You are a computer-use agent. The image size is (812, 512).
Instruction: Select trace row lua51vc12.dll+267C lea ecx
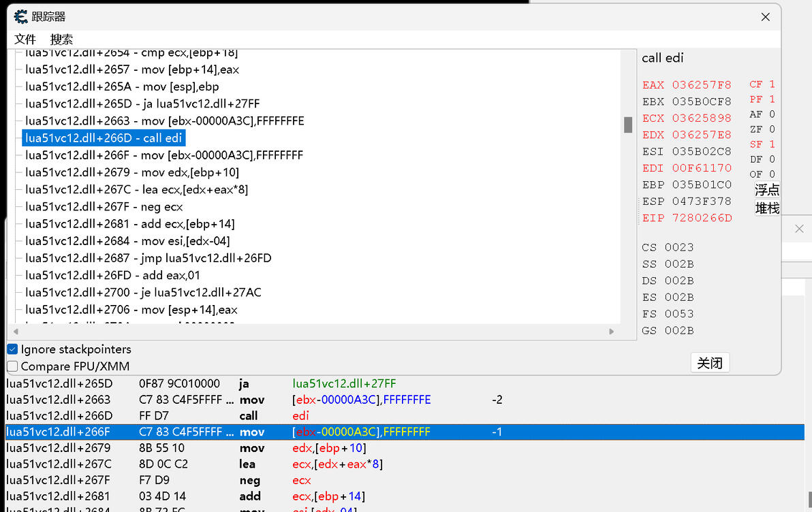(x=137, y=189)
